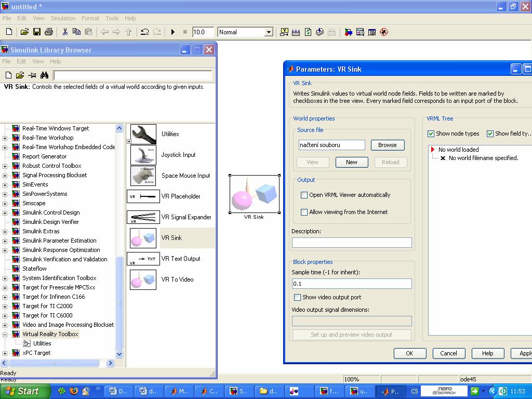Select the VR To Video block icon
The image size is (532, 399).
point(143,280)
